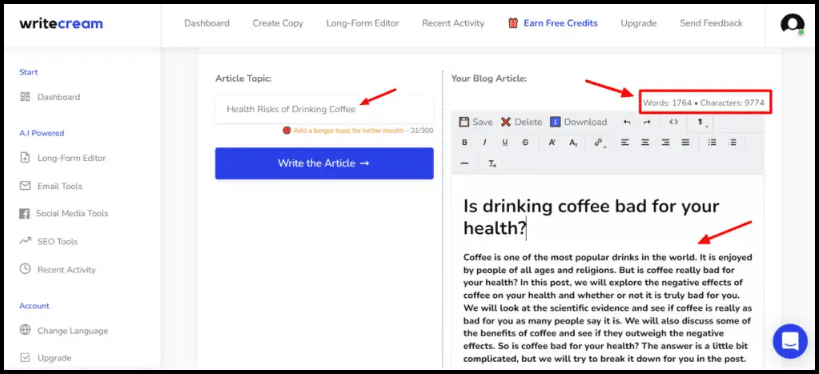Toggle strikethrough formatting
819x374 pixels.
tap(525, 143)
